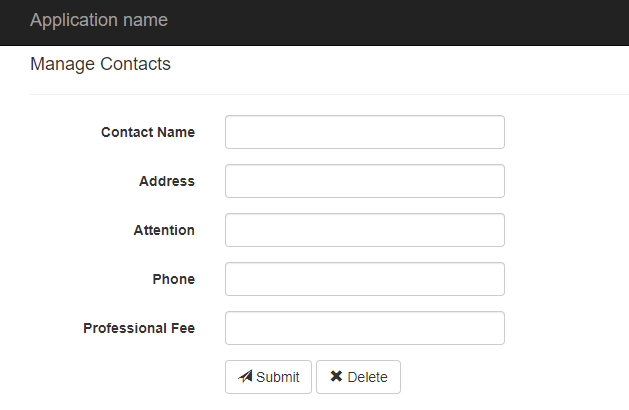Click the Delete button text label
The height and width of the screenshot is (410, 629).
(367, 377)
